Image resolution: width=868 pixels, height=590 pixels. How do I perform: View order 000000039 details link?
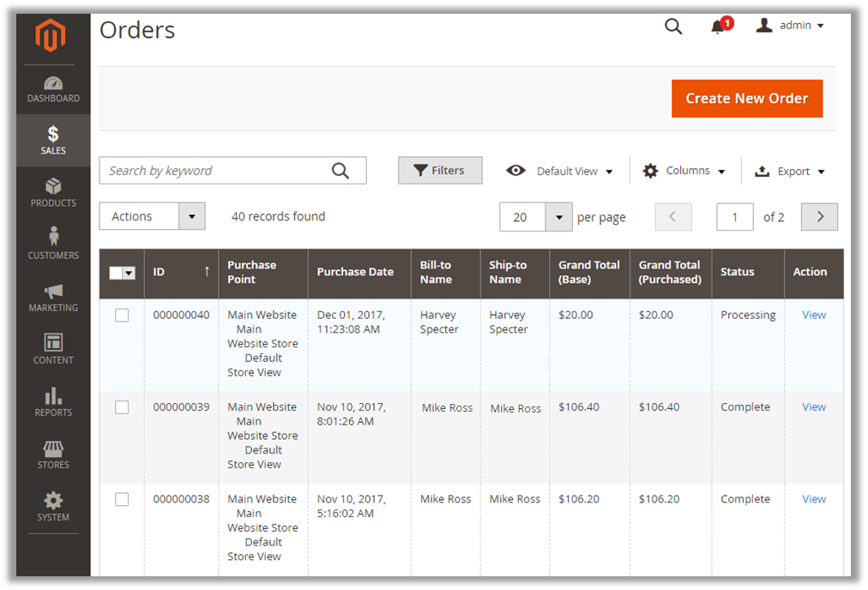[813, 407]
